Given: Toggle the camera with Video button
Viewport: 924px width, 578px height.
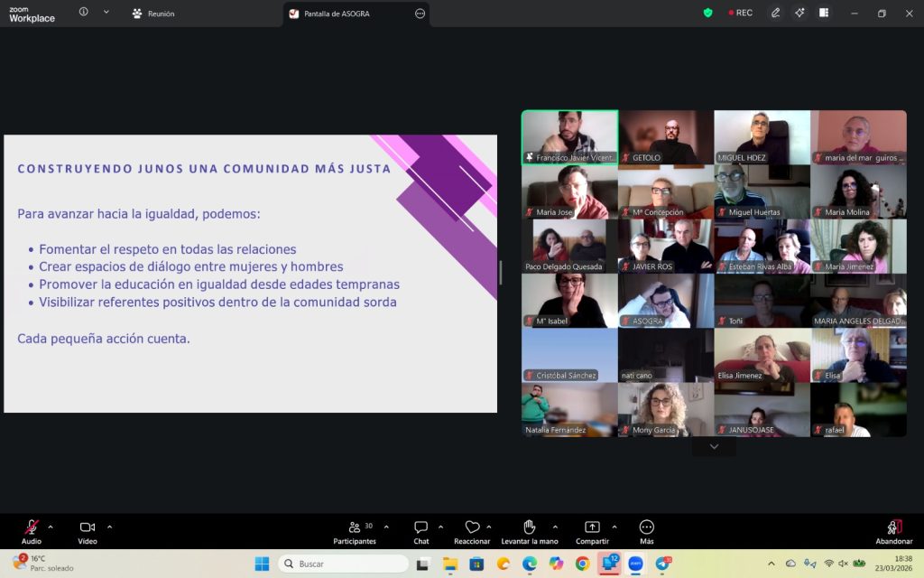Looking at the screenshot, I should point(88,527).
